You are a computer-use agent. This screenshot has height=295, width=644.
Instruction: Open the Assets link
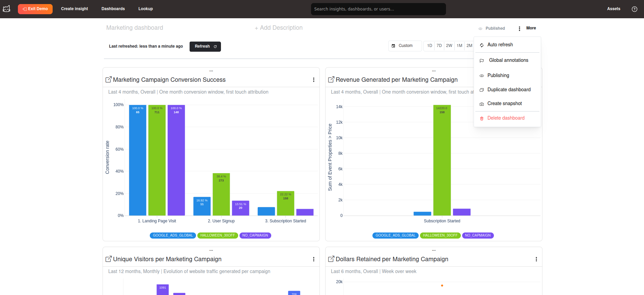(x=614, y=9)
